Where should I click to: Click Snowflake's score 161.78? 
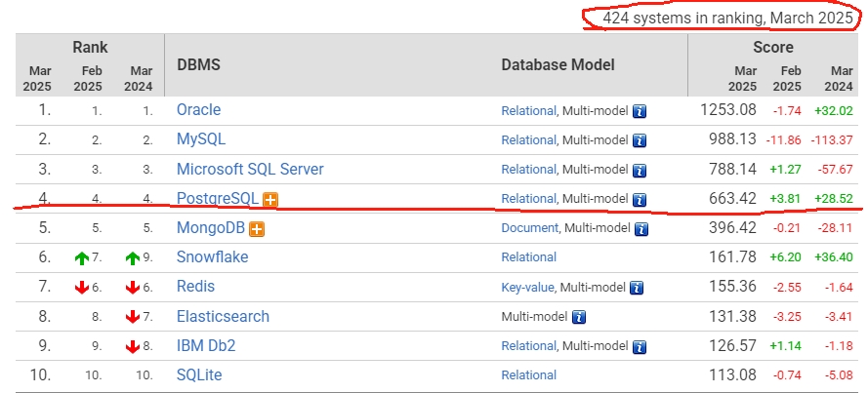point(732,257)
